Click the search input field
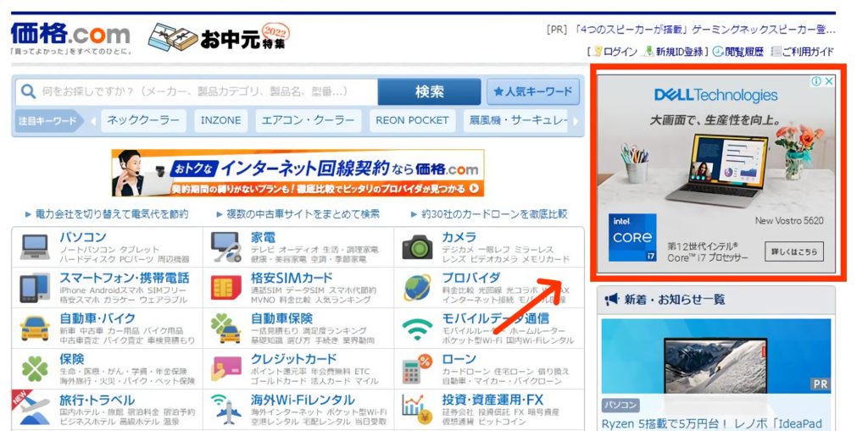This screenshot has width=868, height=431. point(197,91)
